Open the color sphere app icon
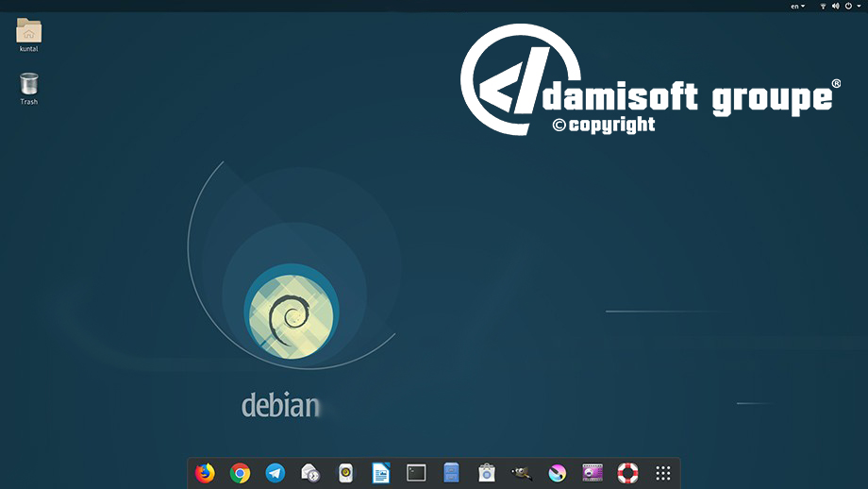Viewport: 868px width, 489px height. (x=558, y=473)
